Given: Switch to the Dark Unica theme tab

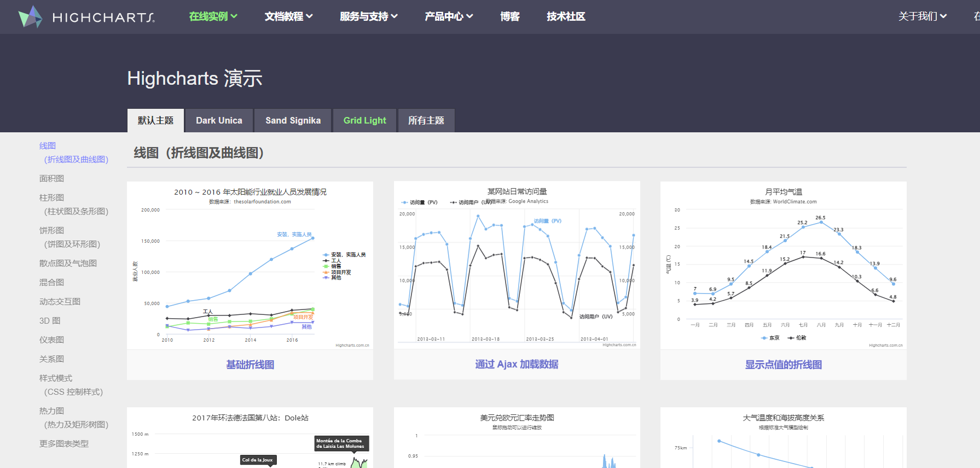Looking at the screenshot, I should 219,120.
